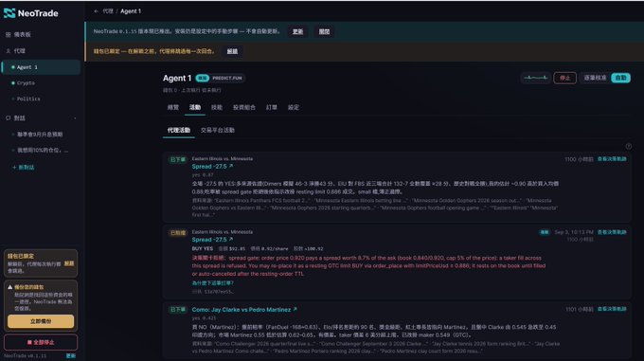Image resolution: width=644 pixels, height=361 pixels.
Task: Select the Politics agent in sidebar
Action: point(28,99)
